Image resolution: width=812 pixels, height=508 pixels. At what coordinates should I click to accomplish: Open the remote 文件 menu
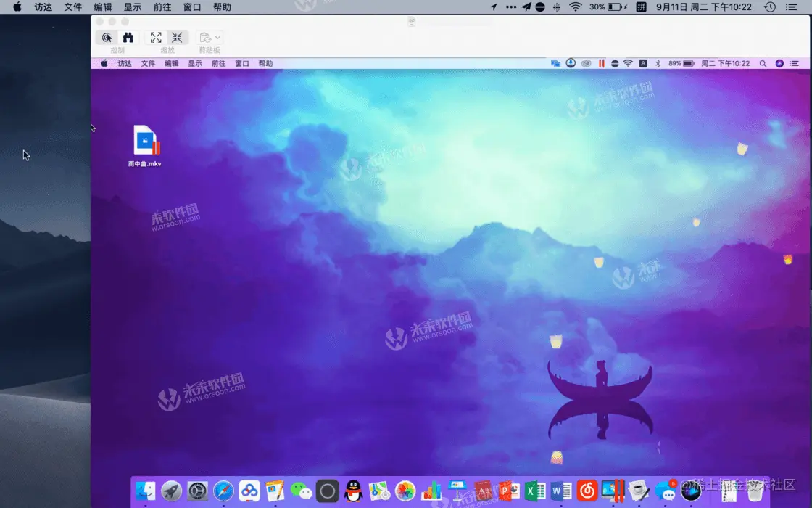click(x=148, y=63)
